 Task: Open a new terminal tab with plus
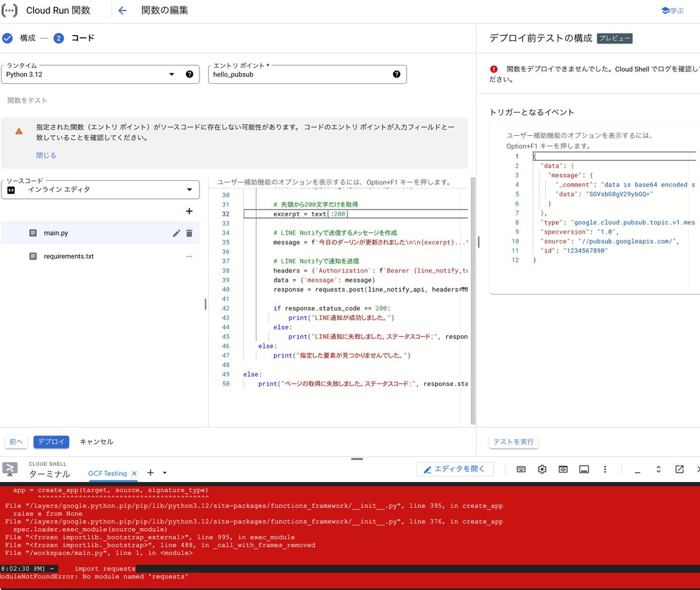tap(150, 473)
